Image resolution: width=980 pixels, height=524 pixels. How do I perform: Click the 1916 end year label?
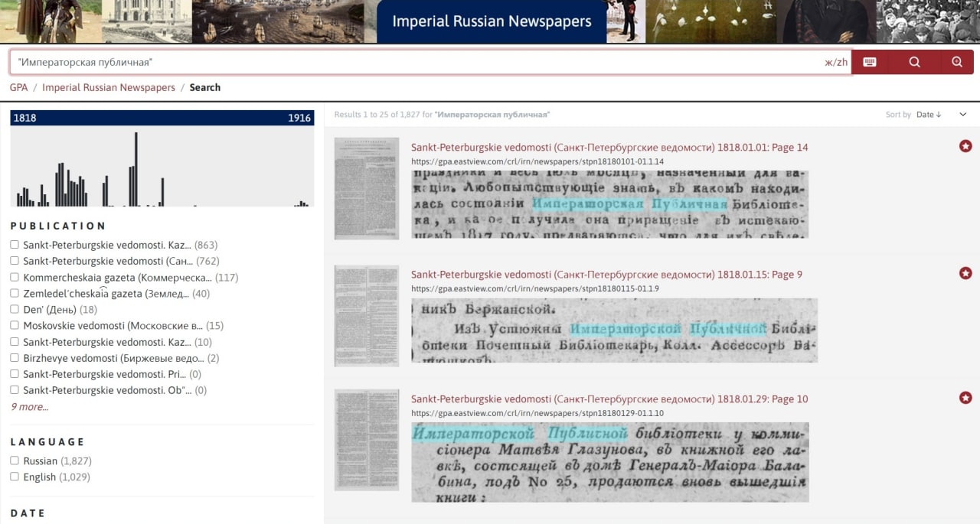[x=299, y=118]
